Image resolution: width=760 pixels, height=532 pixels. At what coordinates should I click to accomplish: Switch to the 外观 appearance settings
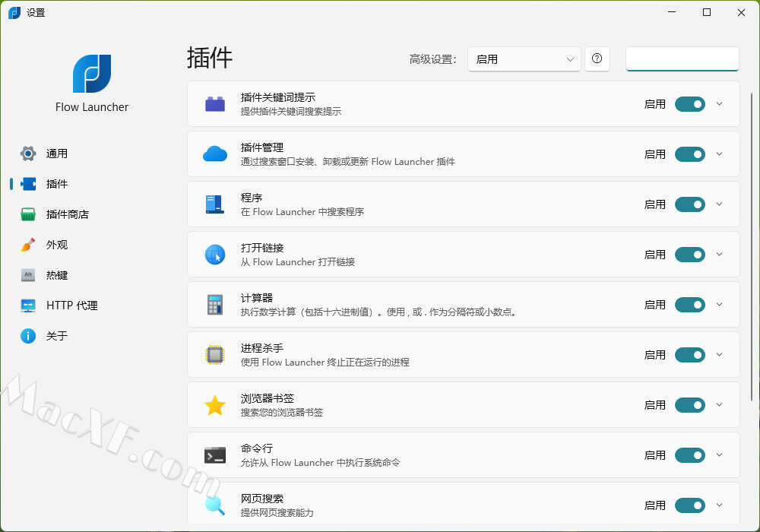pos(56,245)
